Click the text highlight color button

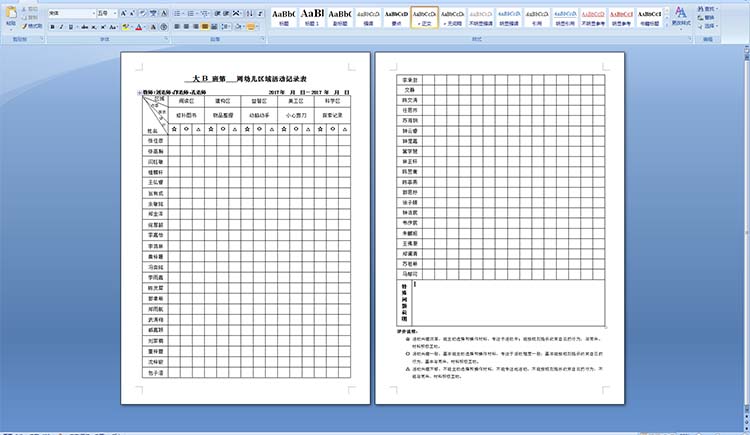(x=125, y=27)
